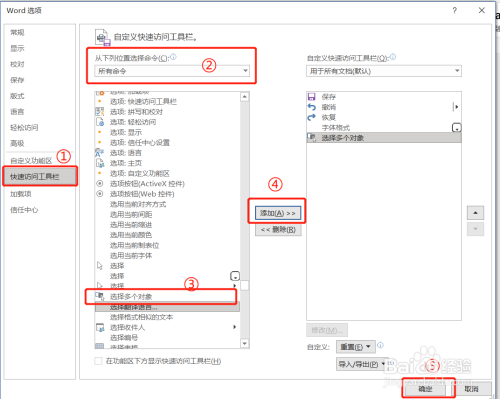Click the icon for 选项: 轻松访问
500x399 pixels.
[x=100, y=122]
